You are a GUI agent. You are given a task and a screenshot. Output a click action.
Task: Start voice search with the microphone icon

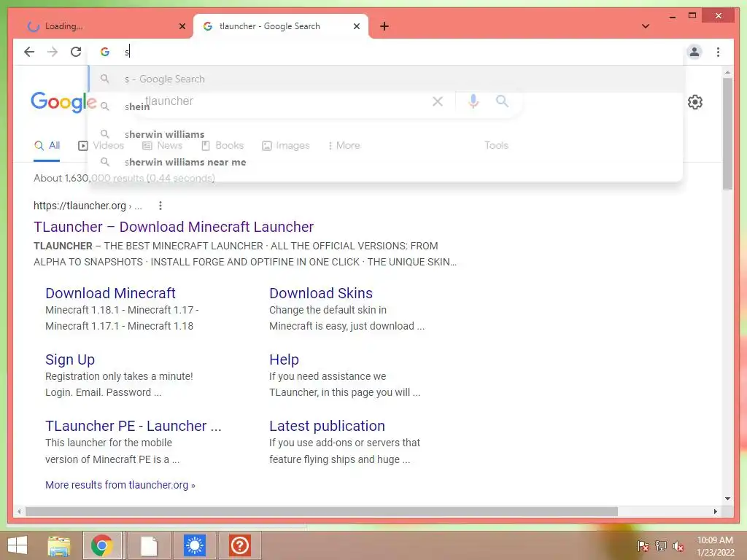[473, 101]
